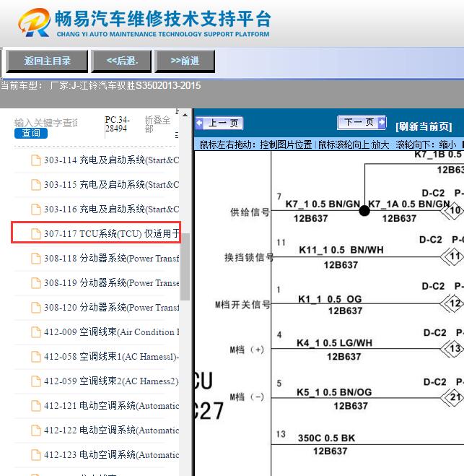Click the Chang Yi platform logo icon
The image size is (464, 476).
(34, 23)
